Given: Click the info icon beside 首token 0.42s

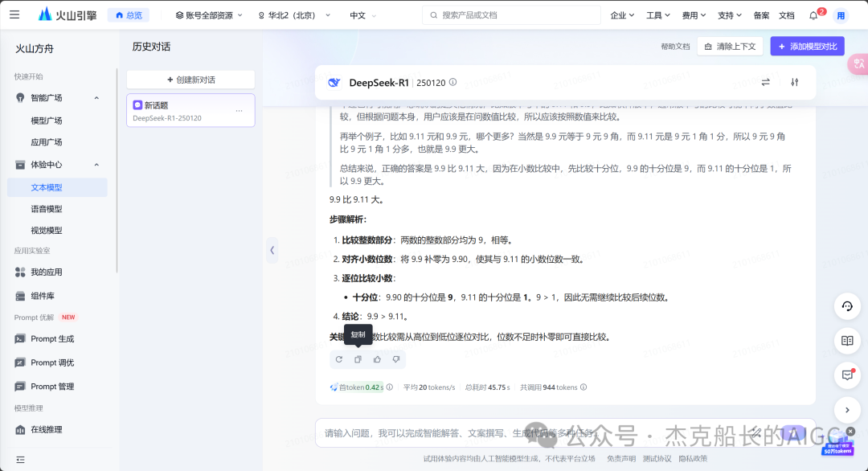Looking at the screenshot, I should (390, 387).
